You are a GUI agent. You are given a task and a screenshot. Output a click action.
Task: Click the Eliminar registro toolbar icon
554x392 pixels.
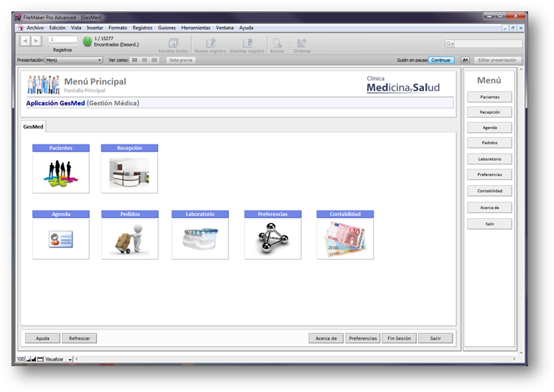coord(247,43)
